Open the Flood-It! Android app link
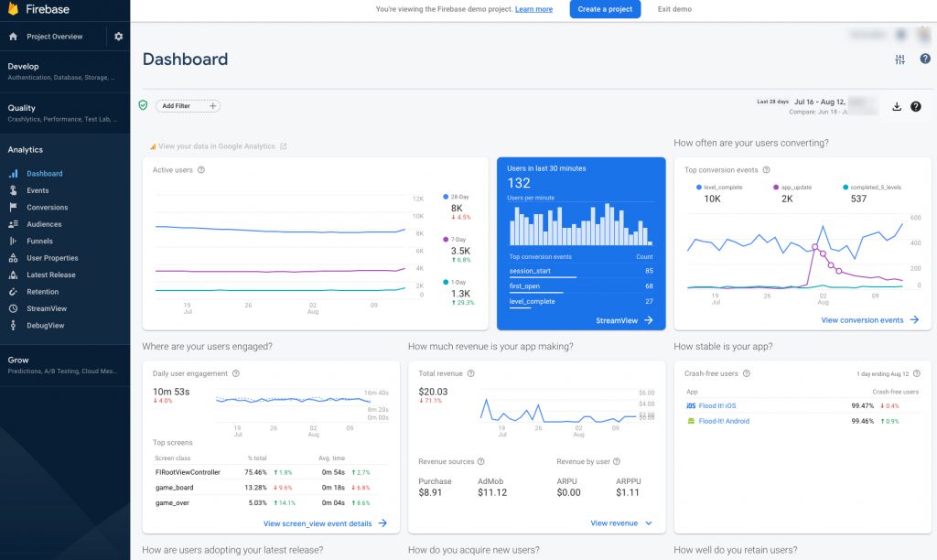The height and width of the screenshot is (560, 937). point(724,421)
